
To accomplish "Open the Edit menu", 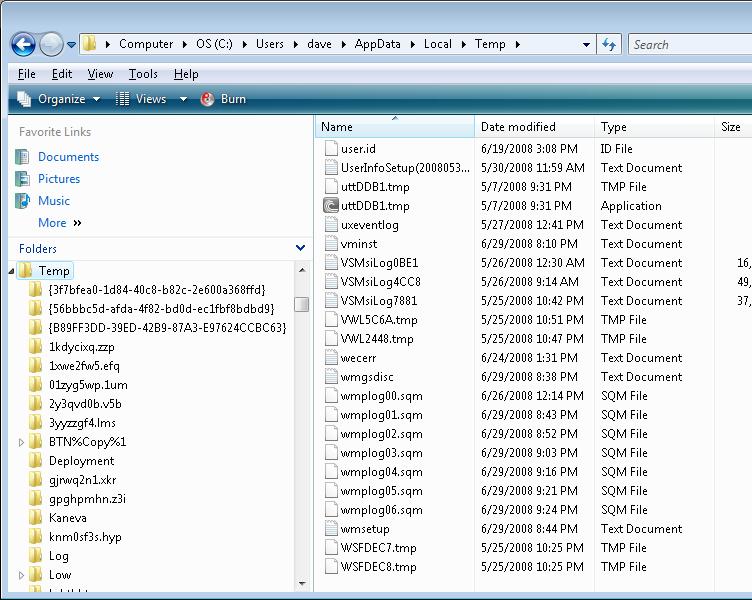I will 62,74.
